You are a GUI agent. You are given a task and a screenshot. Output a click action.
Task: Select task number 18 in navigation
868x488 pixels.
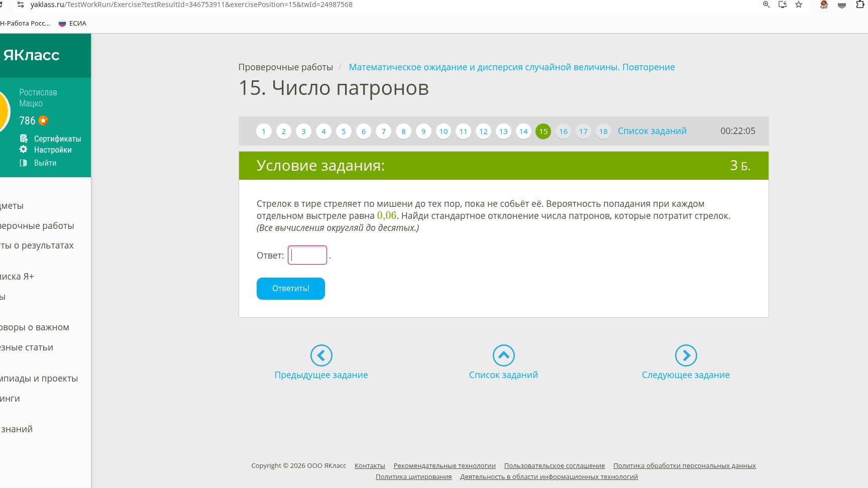(603, 132)
